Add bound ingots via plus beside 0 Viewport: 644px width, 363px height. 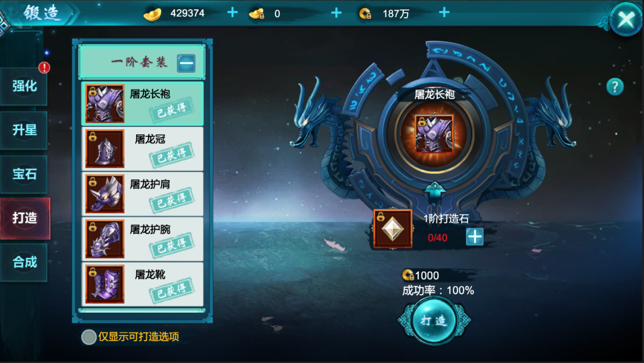coord(336,13)
